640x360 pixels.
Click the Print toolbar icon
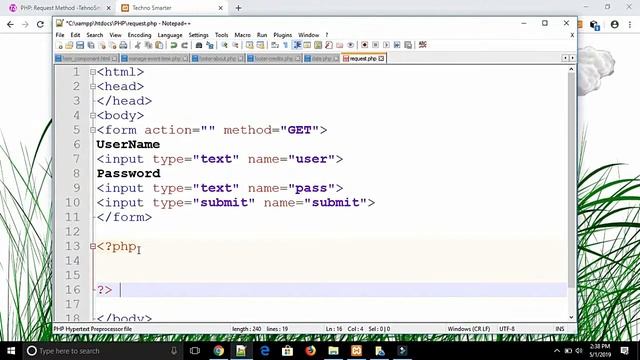123,45
